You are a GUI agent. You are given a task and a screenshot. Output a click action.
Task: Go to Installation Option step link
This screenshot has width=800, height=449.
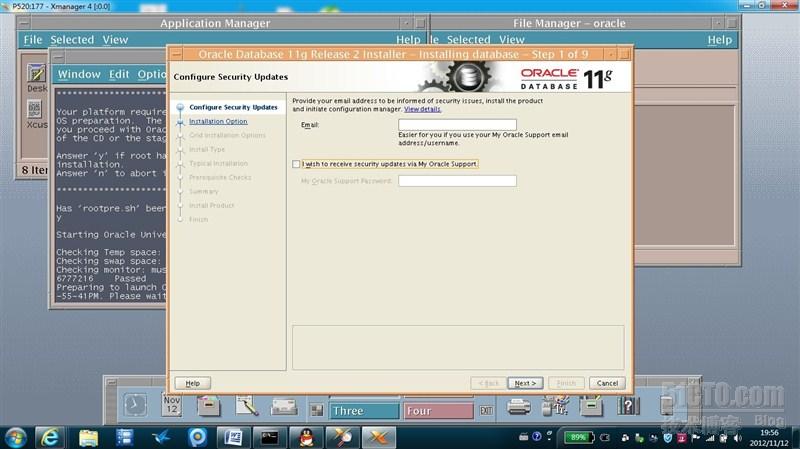click(218, 121)
